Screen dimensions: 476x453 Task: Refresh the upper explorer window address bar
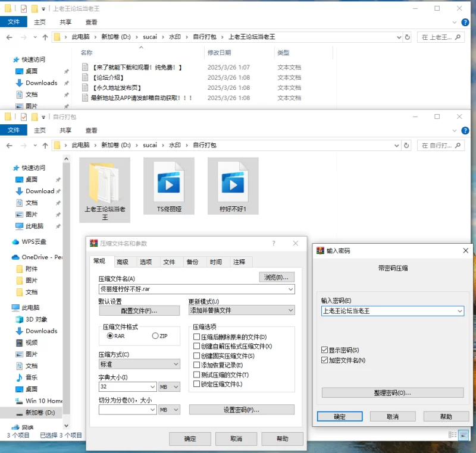point(408,37)
